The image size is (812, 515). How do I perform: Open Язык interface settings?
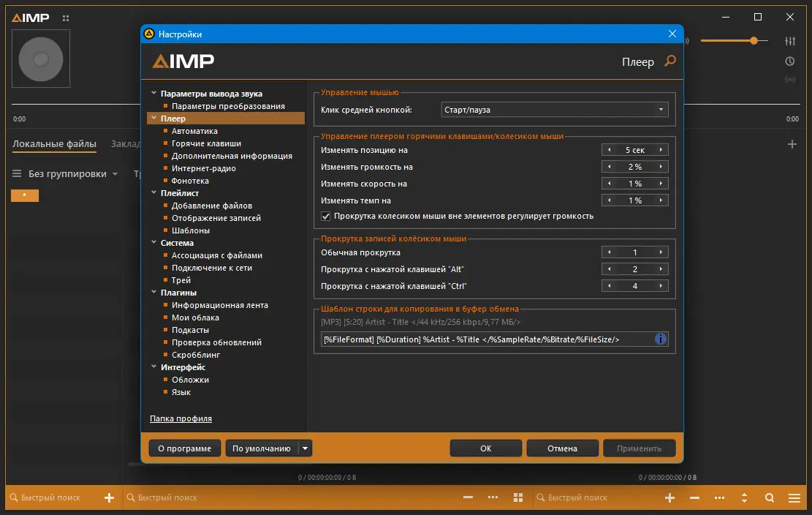181,392
